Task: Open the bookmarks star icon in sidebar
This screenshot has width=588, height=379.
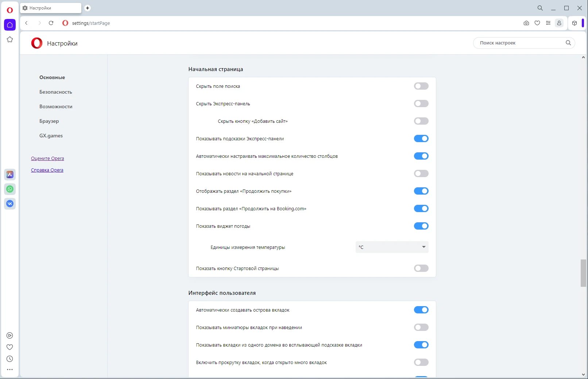Action: (10, 39)
